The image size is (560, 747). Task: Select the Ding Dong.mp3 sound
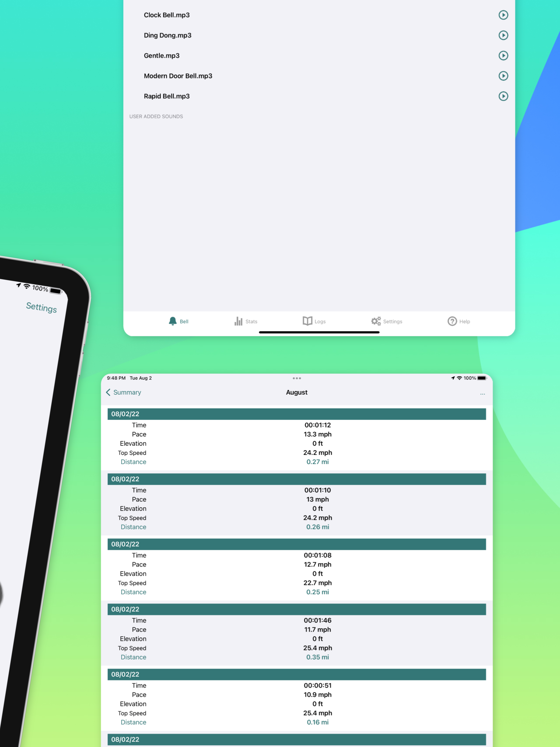coord(319,35)
